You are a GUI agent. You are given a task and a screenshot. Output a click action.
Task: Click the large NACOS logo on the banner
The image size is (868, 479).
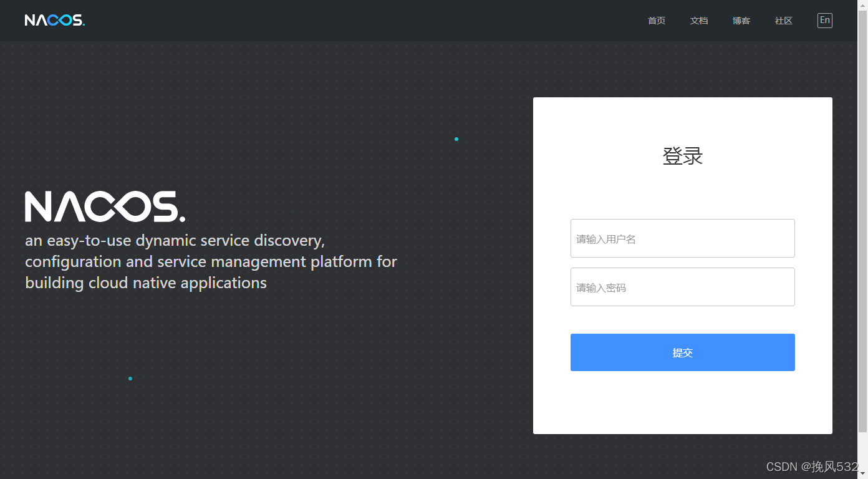point(105,206)
